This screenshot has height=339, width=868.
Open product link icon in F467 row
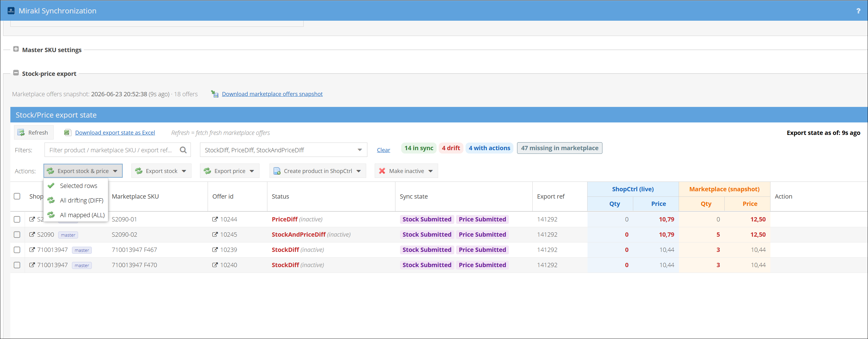click(32, 249)
